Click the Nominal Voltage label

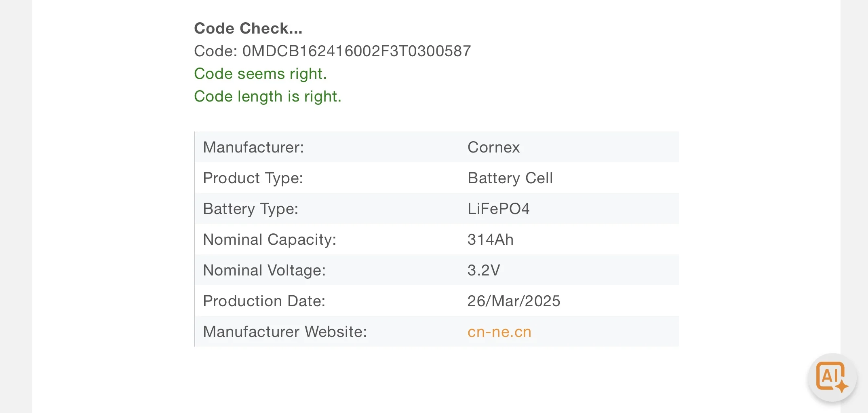(x=264, y=270)
